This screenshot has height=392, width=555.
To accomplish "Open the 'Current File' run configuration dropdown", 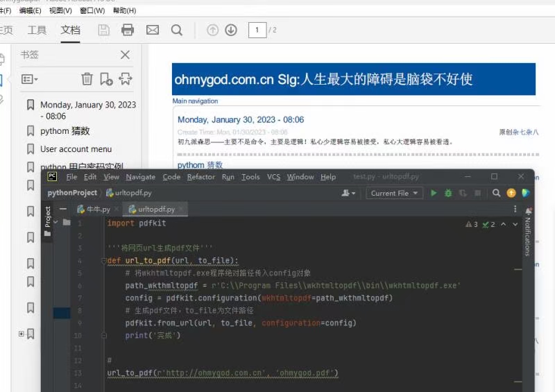I will [394, 193].
